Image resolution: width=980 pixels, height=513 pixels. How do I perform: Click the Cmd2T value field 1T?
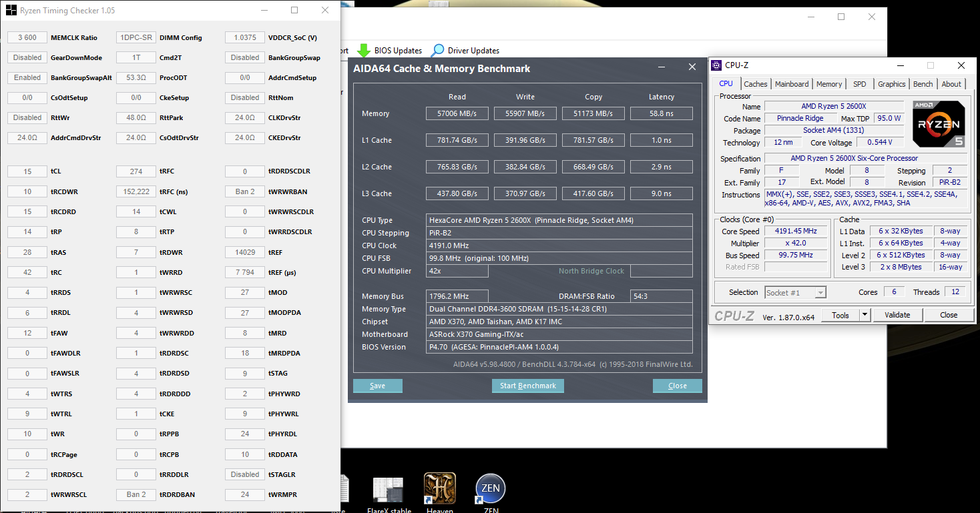(136, 57)
